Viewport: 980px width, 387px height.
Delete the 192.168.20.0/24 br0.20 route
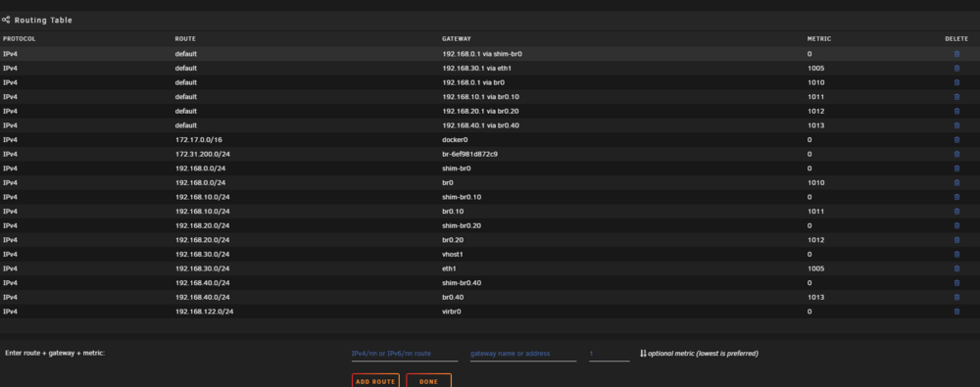(x=956, y=240)
